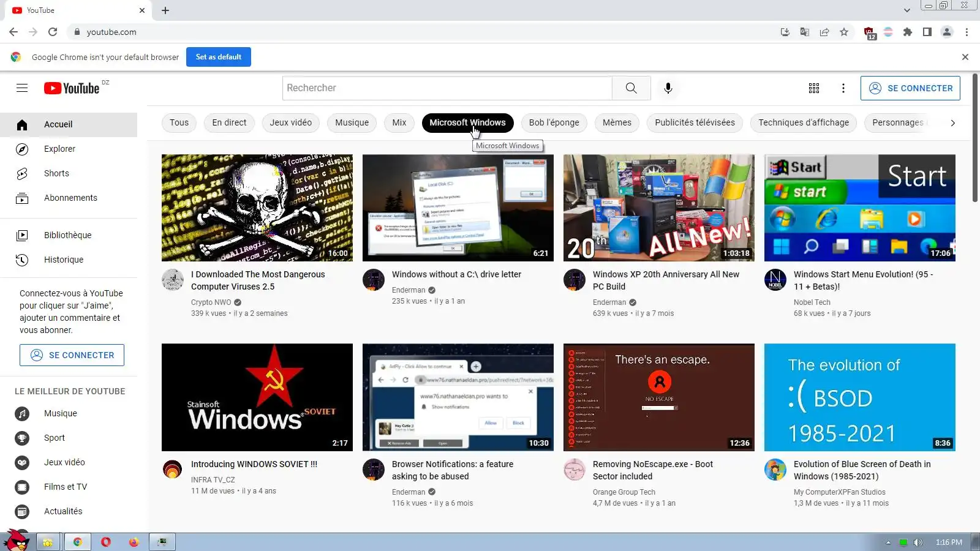Open Historique in the sidebar

69,260
